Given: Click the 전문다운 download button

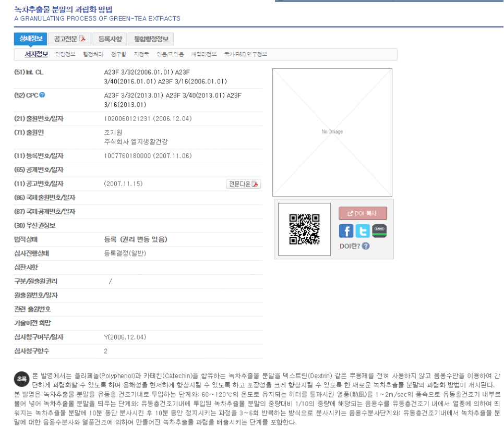Looking at the screenshot, I should pos(243,184).
